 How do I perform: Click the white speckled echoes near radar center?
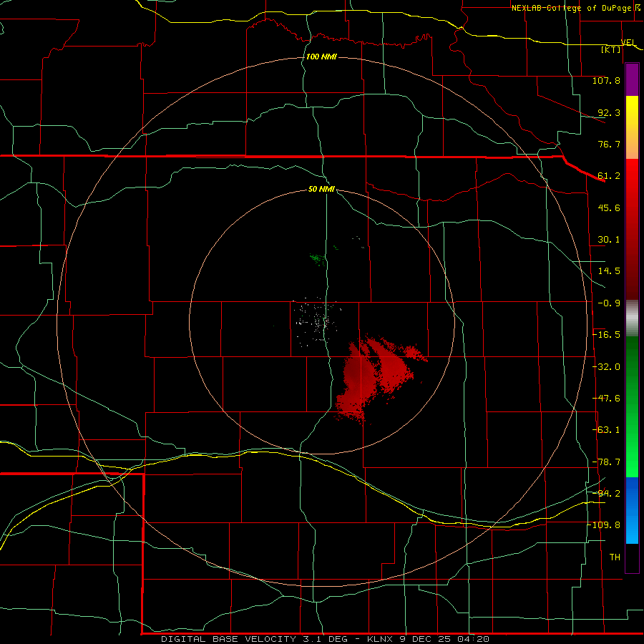pos(316,323)
